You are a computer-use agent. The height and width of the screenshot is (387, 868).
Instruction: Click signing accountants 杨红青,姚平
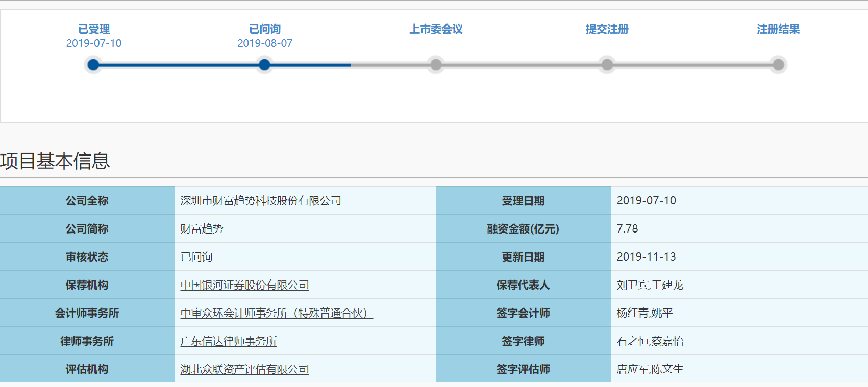(x=644, y=313)
